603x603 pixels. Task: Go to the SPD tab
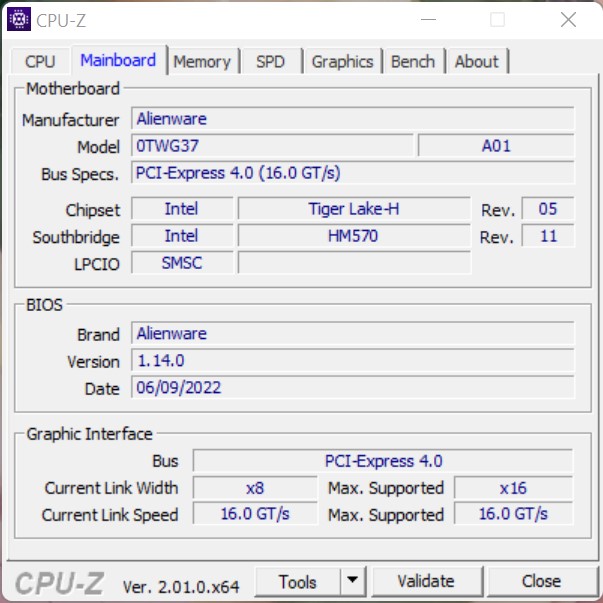coord(270,62)
